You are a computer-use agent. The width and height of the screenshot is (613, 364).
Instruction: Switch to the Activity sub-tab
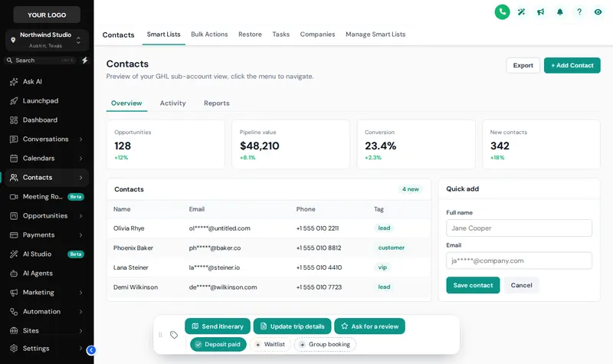[x=173, y=103]
